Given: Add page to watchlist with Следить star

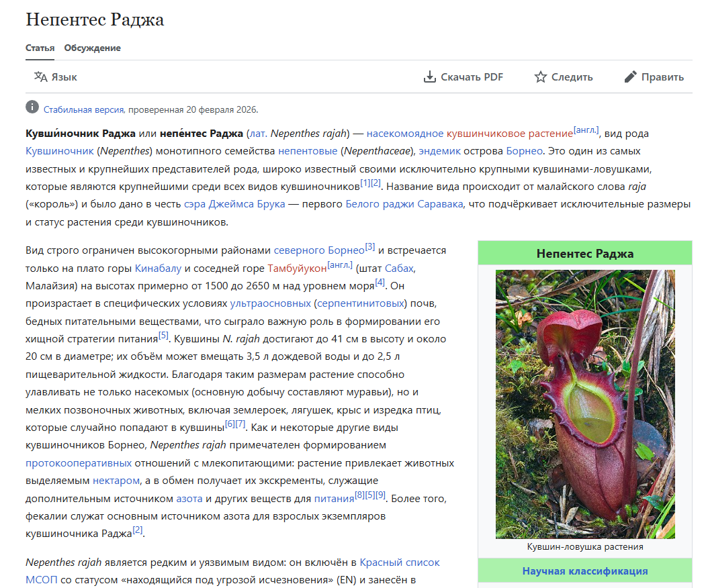Looking at the screenshot, I should tap(564, 77).
